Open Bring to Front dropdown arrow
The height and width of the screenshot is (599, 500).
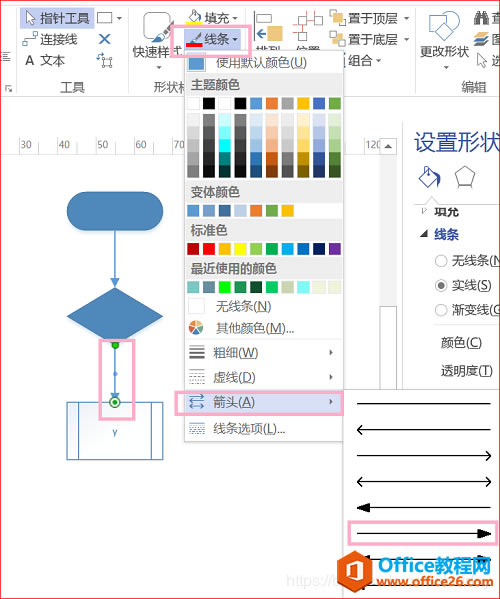pos(406,18)
